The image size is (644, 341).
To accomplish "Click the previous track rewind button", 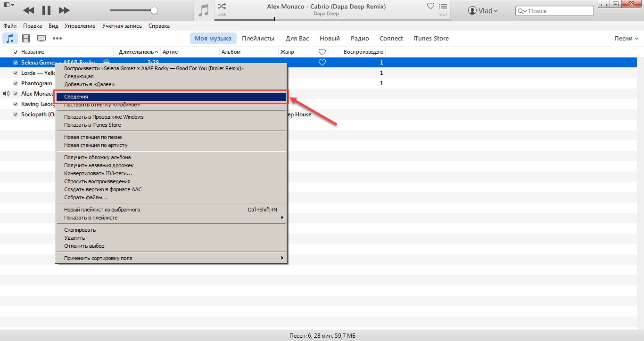I will click(x=28, y=10).
